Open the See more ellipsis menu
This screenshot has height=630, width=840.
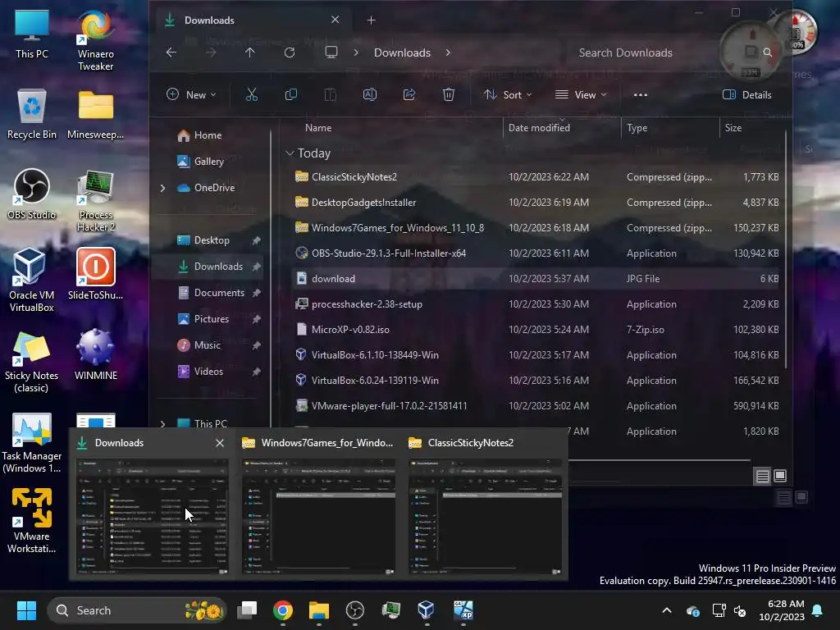tap(640, 95)
